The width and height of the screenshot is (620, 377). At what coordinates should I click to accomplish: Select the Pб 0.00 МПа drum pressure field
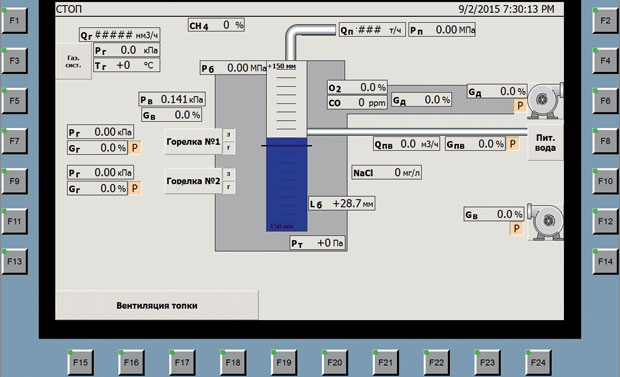234,68
